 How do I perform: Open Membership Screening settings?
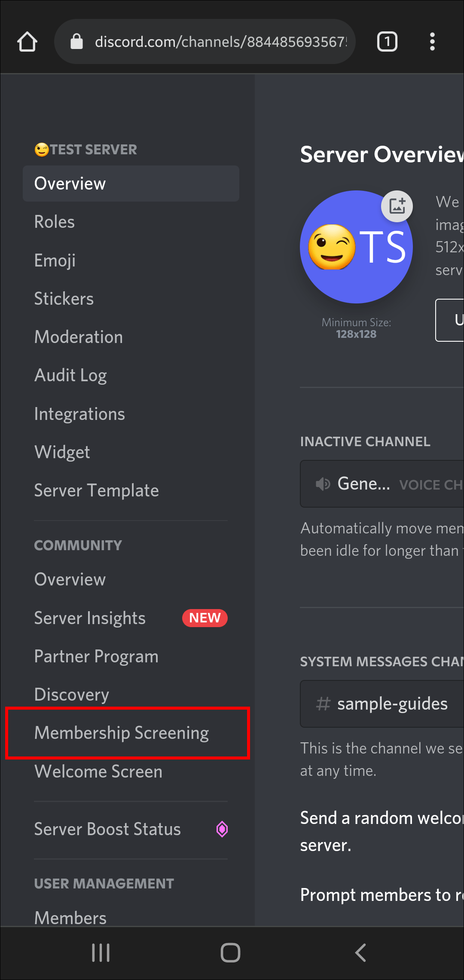tap(122, 733)
